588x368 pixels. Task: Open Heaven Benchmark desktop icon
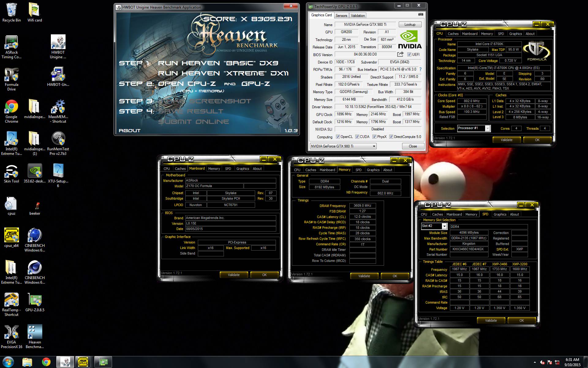click(x=35, y=336)
